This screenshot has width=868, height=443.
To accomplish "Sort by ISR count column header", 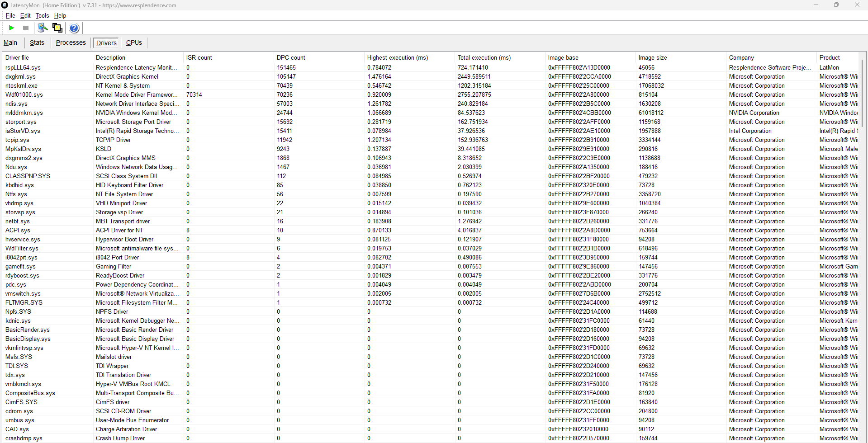I will tap(228, 57).
